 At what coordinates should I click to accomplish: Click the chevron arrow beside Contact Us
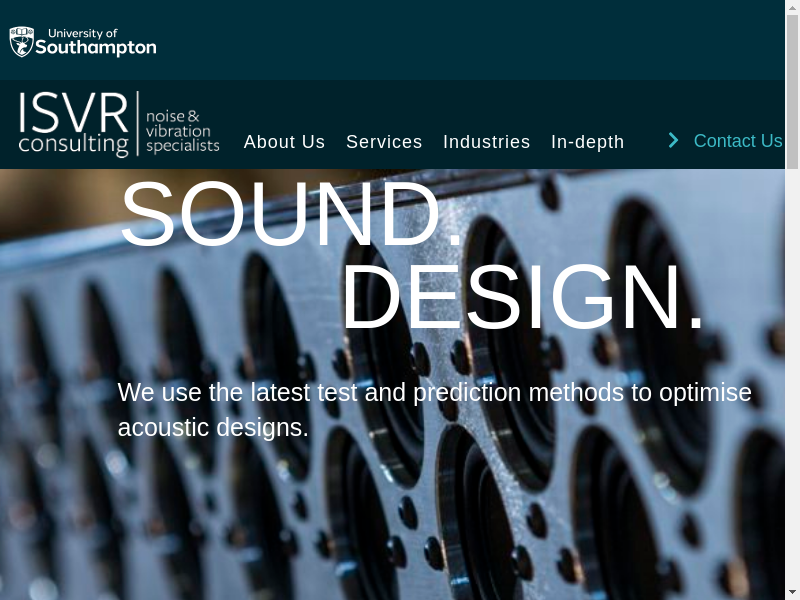[x=674, y=140]
